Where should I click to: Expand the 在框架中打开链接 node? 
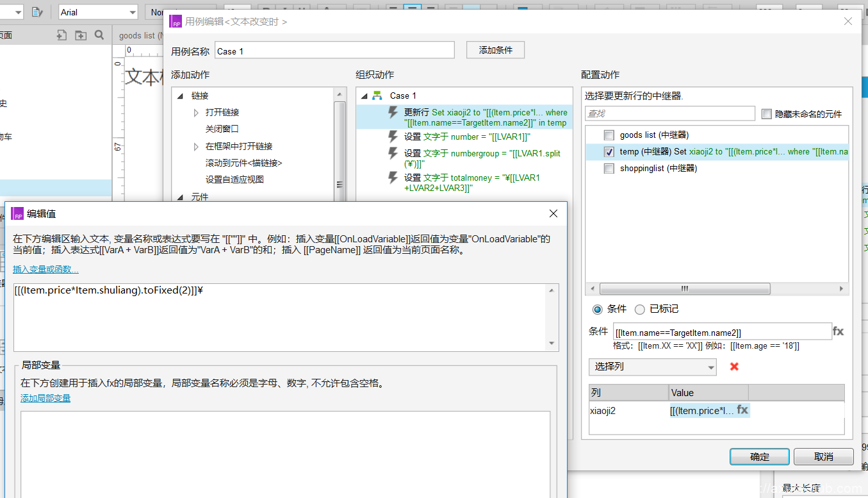click(x=196, y=146)
